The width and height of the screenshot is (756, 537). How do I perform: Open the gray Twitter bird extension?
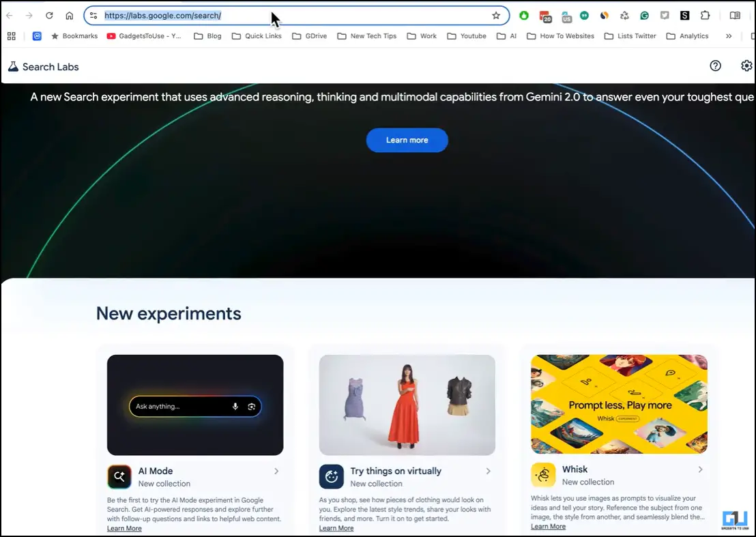pos(665,16)
